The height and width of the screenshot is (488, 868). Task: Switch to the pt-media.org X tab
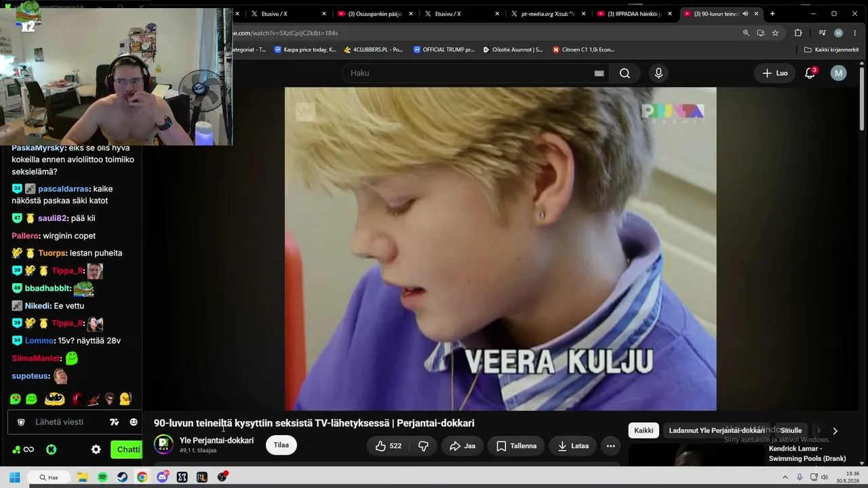(x=548, y=14)
